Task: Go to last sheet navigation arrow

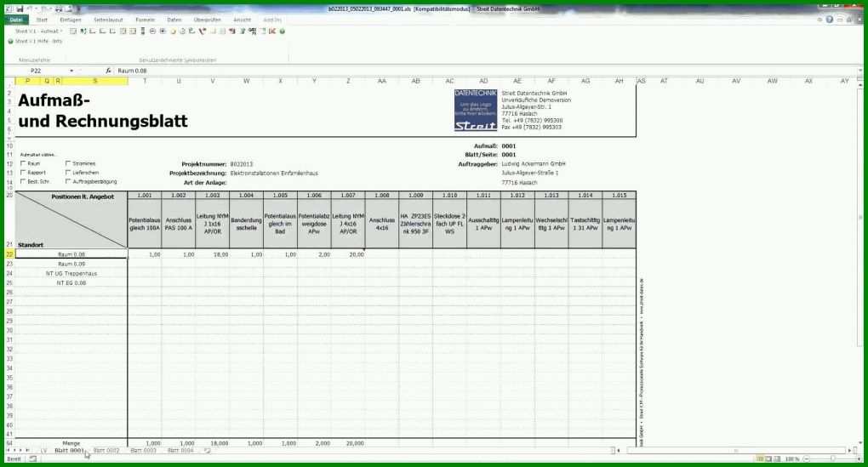Action: pos(28,451)
